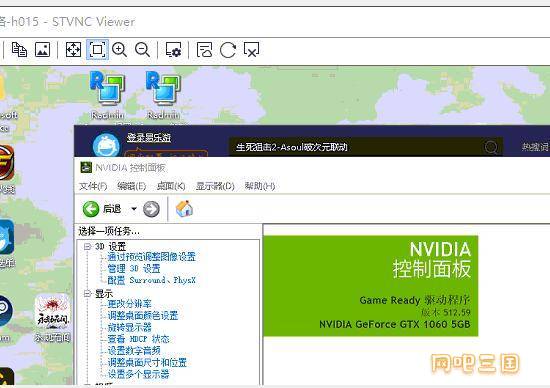Click the NVIDIA 控制面板 green banner

pos(370,286)
